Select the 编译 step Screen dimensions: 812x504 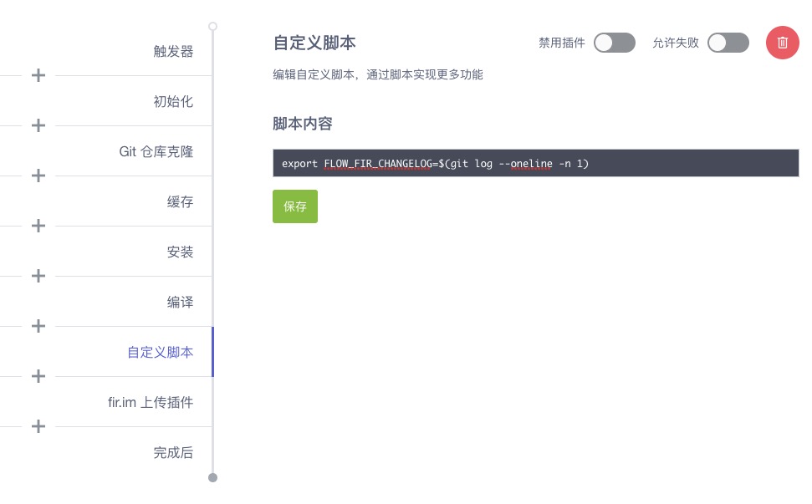180,302
